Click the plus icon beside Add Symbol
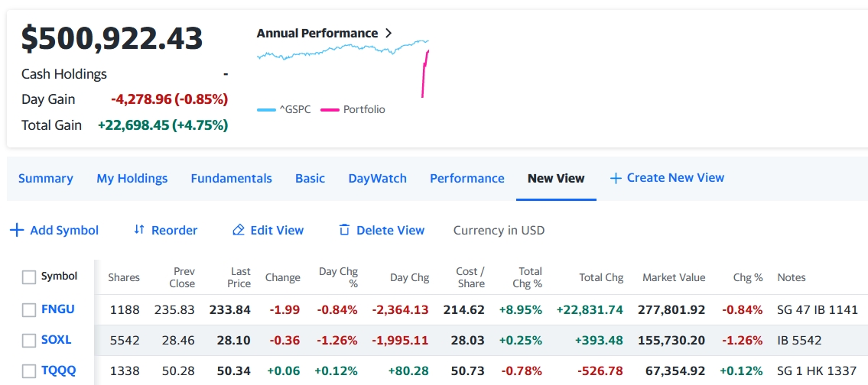This screenshot has height=385, width=868. pos(17,230)
